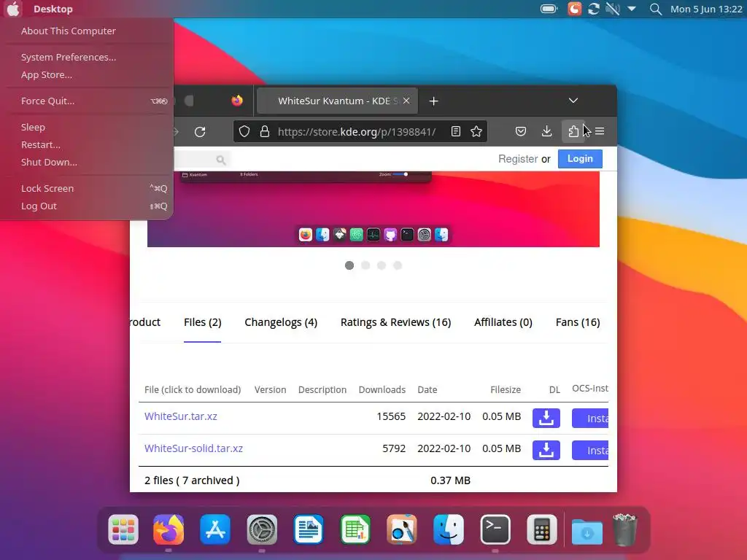Click download icon for WhiteSur-solid.tar.xz
The height and width of the screenshot is (560, 747).
click(x=546, y=451)
